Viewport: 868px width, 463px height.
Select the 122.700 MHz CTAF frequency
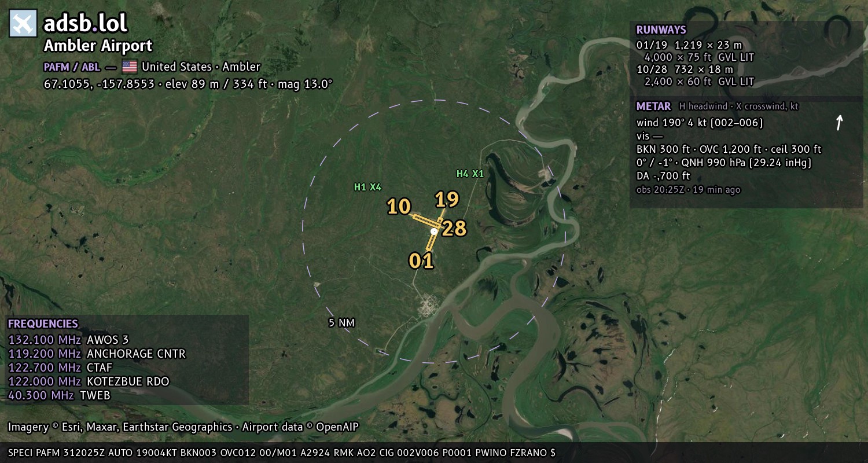click(60, 368)
